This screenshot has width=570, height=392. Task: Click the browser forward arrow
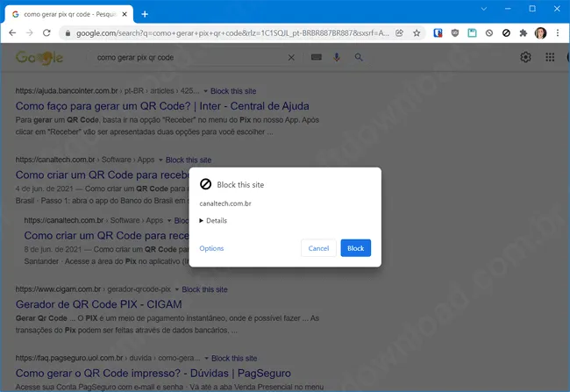pyautogui.click(x=30, y=33)
